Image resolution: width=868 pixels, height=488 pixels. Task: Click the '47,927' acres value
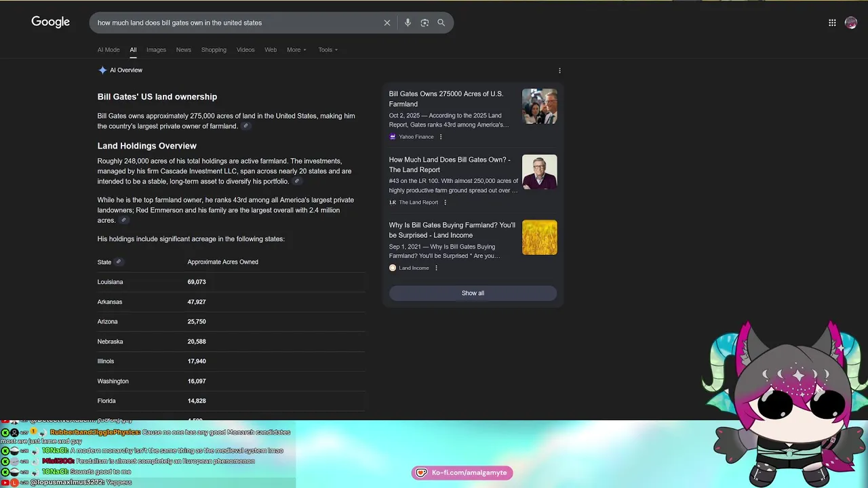point(197,302)
